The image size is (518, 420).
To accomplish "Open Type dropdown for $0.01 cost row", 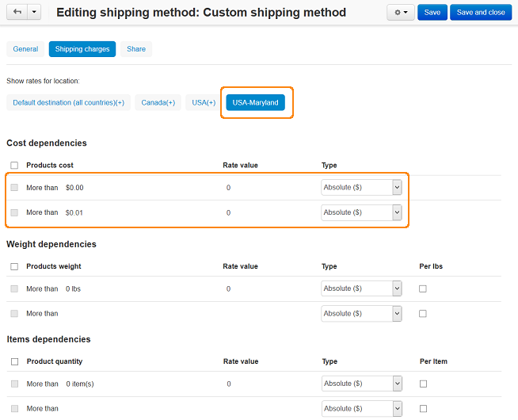I will [x=361, y=212].
